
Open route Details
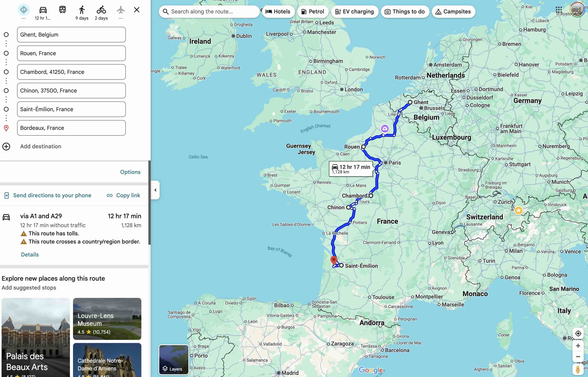30,255
